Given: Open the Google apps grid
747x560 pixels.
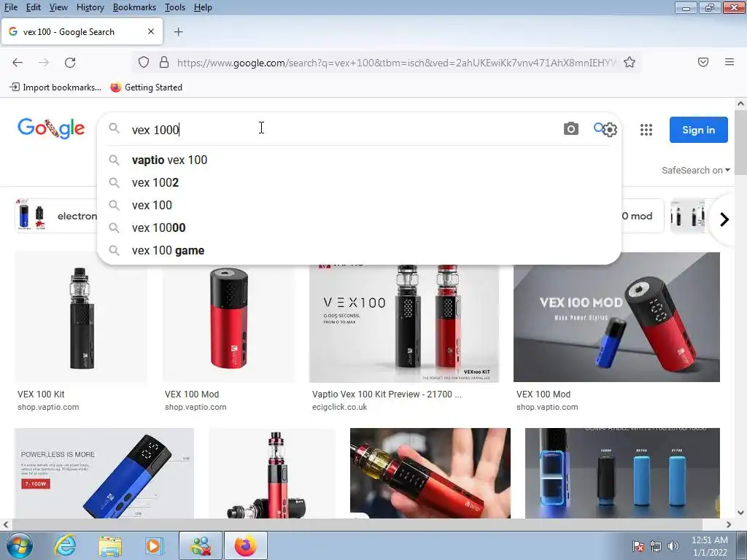Looking at the screenshot, I should point(646,130).
